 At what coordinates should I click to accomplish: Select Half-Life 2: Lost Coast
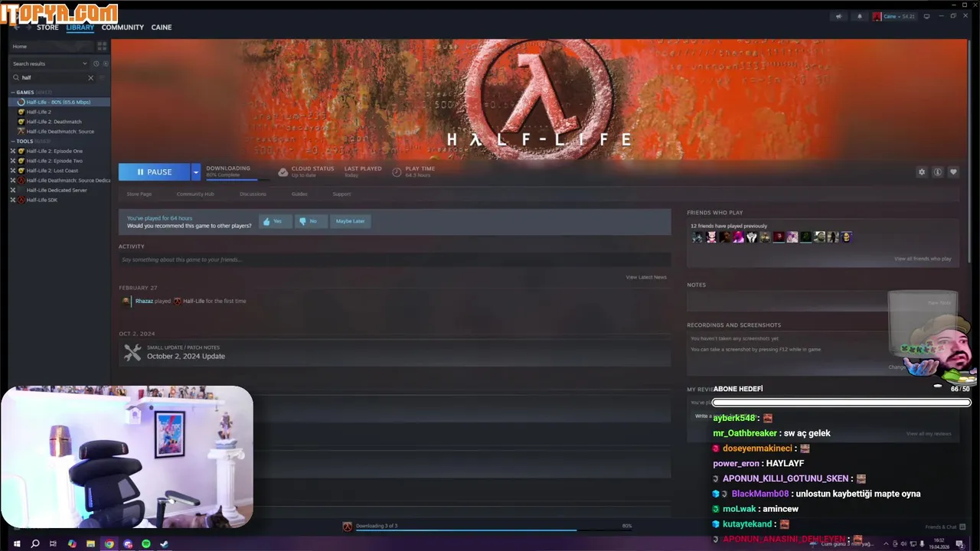pyautogui.click(x=52, y=171)
